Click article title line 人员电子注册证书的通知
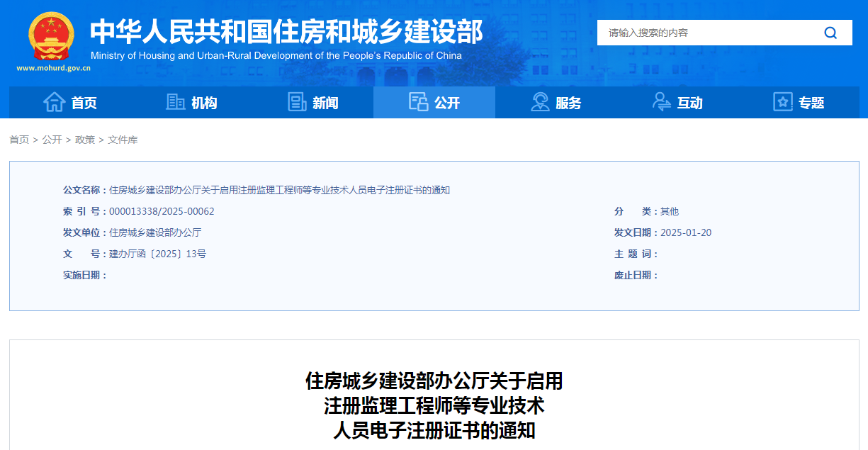The width and height of the screenshot is (868, 450). click(434, 430)
